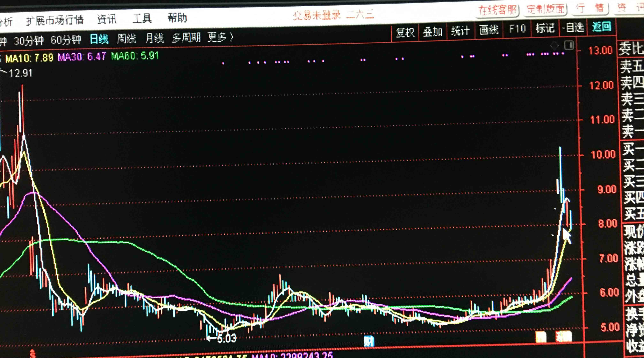This screenshot has width=644, height=358.
Task: Click the 在线客服 button
Action: [x=498, y=10]
